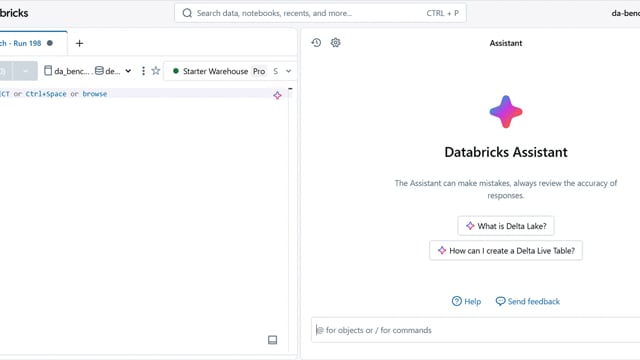
Task: Star this query as favorite
Action: (156, 71)
